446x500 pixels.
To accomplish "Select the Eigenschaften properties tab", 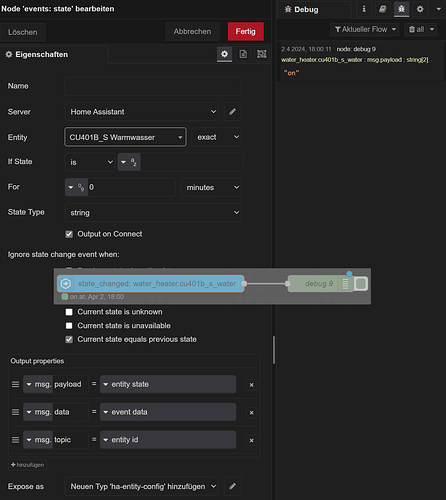I will (37, 54).
